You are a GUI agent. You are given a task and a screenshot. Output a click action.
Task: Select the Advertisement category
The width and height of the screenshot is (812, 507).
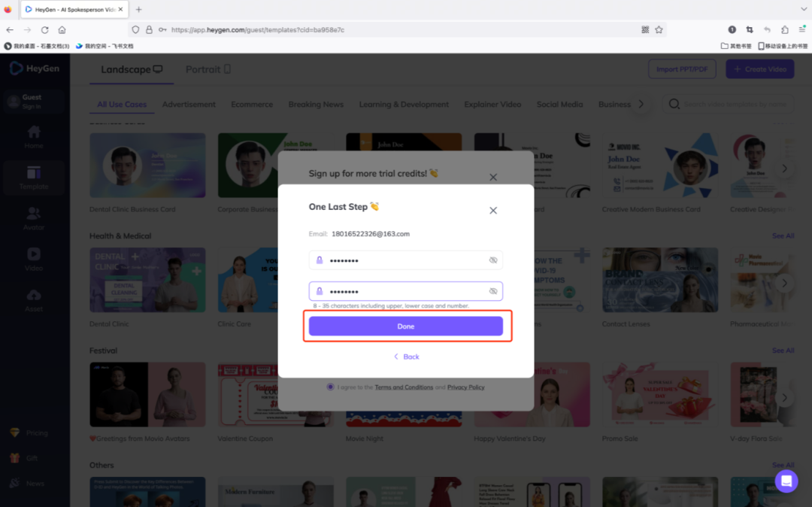189,104
